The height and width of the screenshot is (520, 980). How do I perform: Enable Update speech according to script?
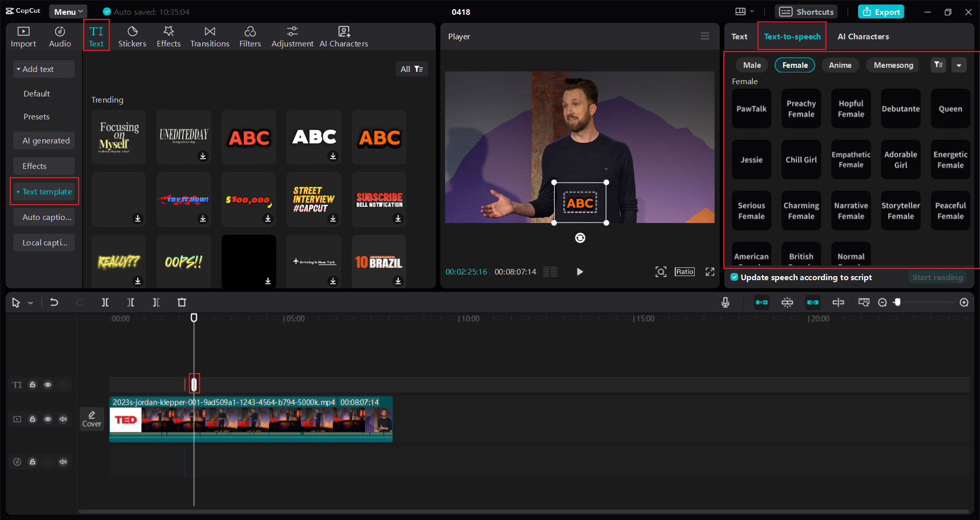click(734, 277)
